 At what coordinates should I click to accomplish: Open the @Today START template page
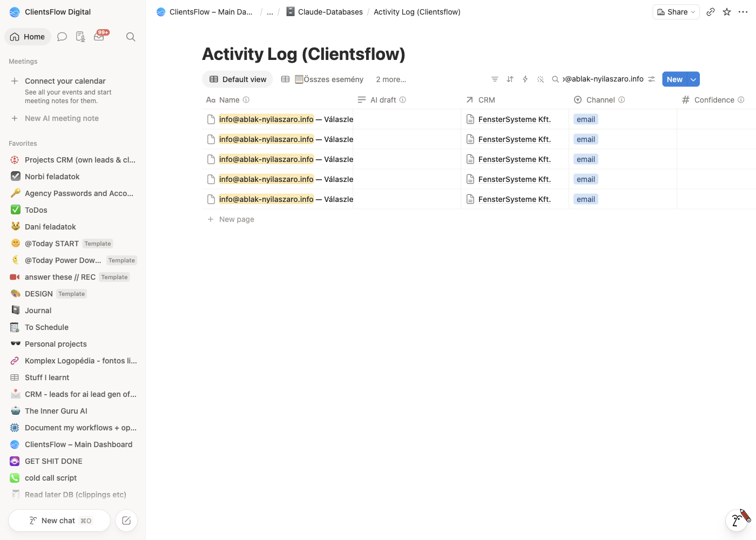(73, 244)
